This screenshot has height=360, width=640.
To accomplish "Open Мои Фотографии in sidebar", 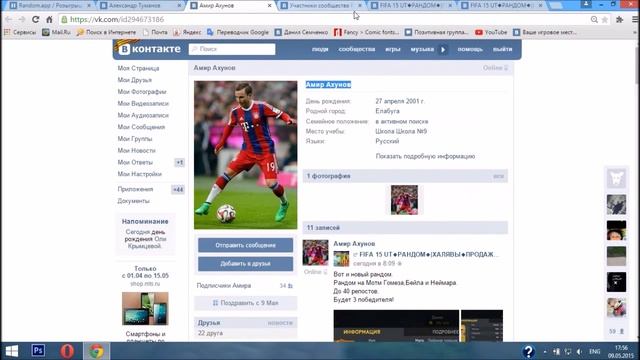I will point(142,92).
